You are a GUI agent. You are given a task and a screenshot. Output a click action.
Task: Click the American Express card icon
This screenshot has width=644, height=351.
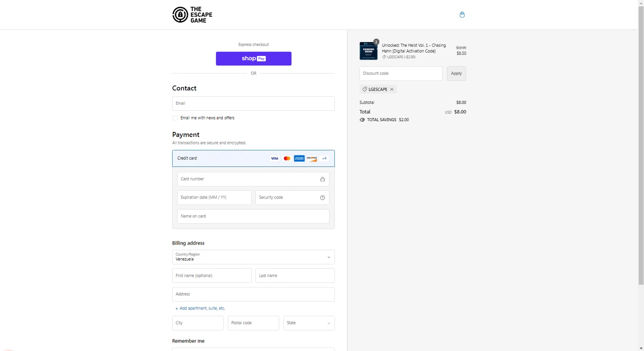pos(299,159)
